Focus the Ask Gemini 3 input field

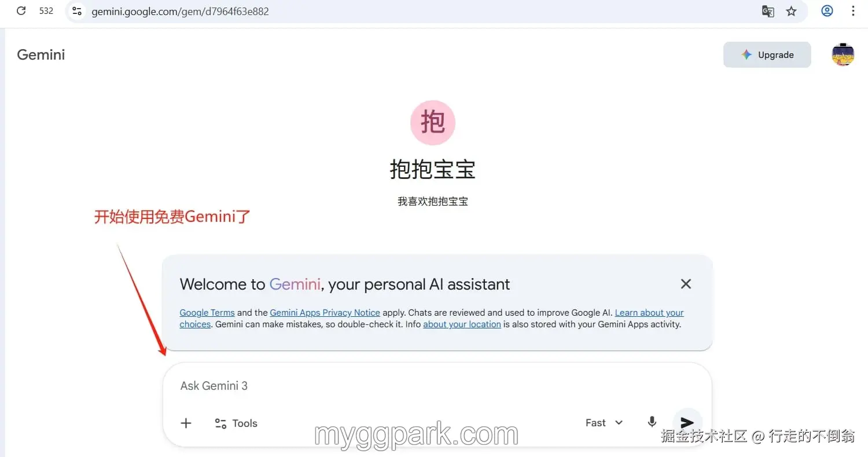click(437, 386)
